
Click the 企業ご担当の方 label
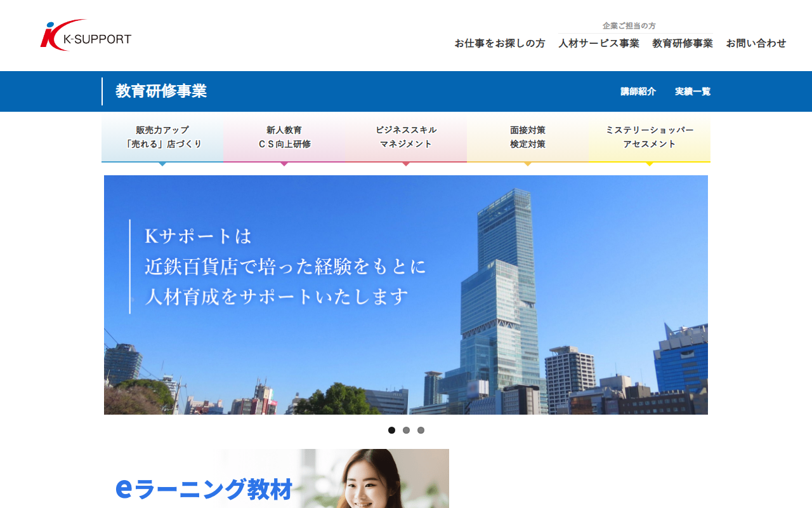(x=629, y=26)
